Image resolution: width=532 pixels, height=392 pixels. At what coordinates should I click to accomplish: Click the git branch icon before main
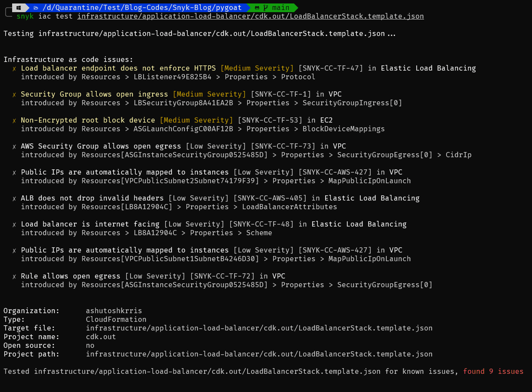[x=265, y=7]
